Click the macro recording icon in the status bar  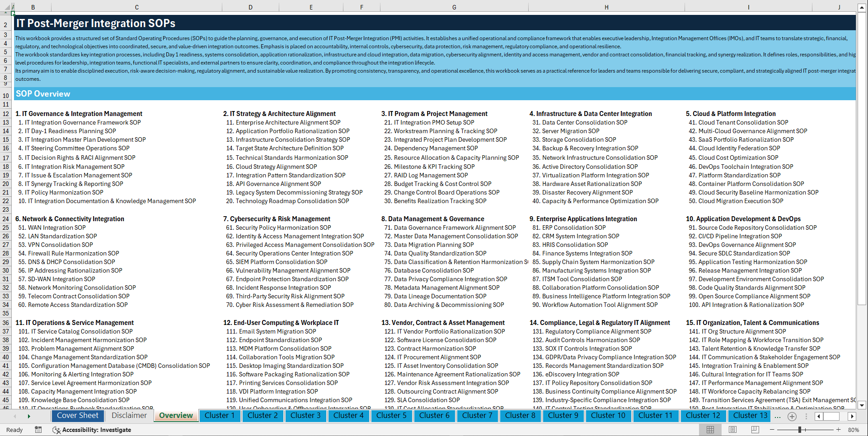click(38, 430)
